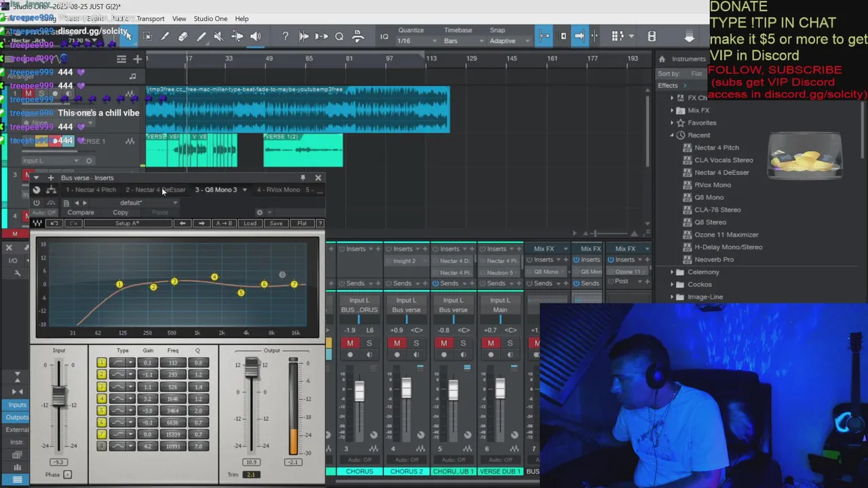Collapse the Recent folder
This screenshot has height=488, width=868.
coord(672,135)
